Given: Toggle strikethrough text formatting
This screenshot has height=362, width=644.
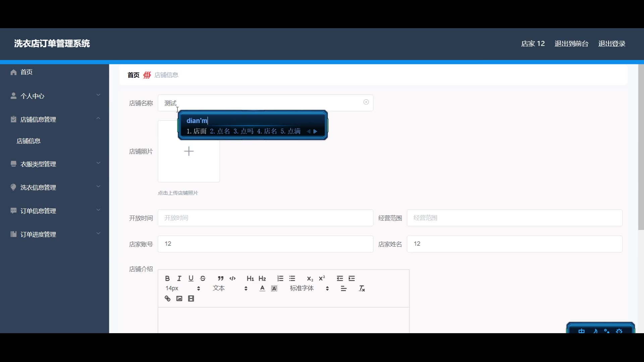Looking at the screenshot, I should [203, 279].
